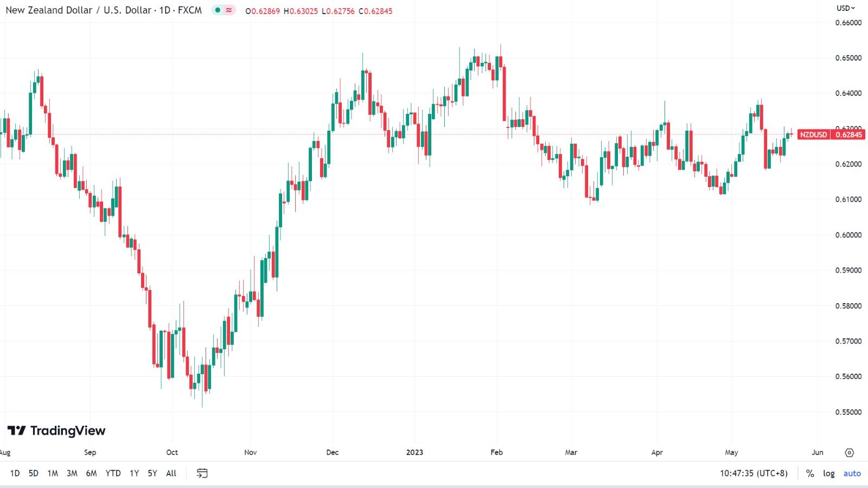
Task: Select the 1D time range
Action: pyautogui.click(x=15, y=473)
